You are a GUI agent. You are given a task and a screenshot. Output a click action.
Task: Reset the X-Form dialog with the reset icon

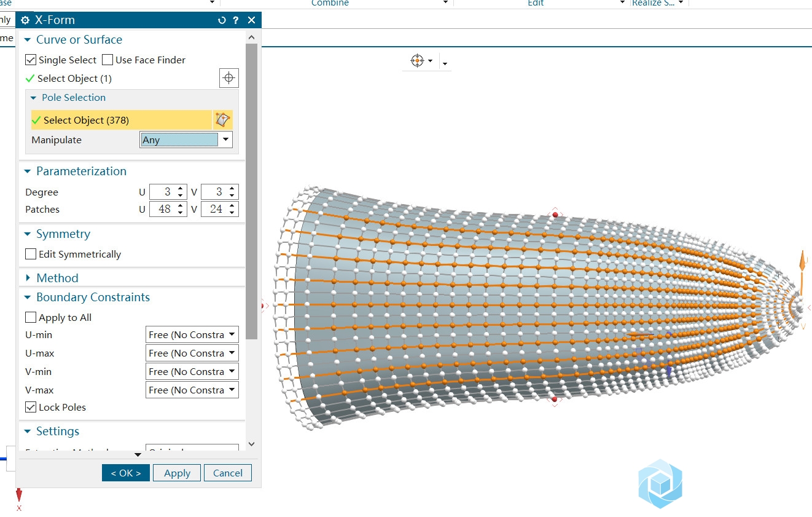222,20
